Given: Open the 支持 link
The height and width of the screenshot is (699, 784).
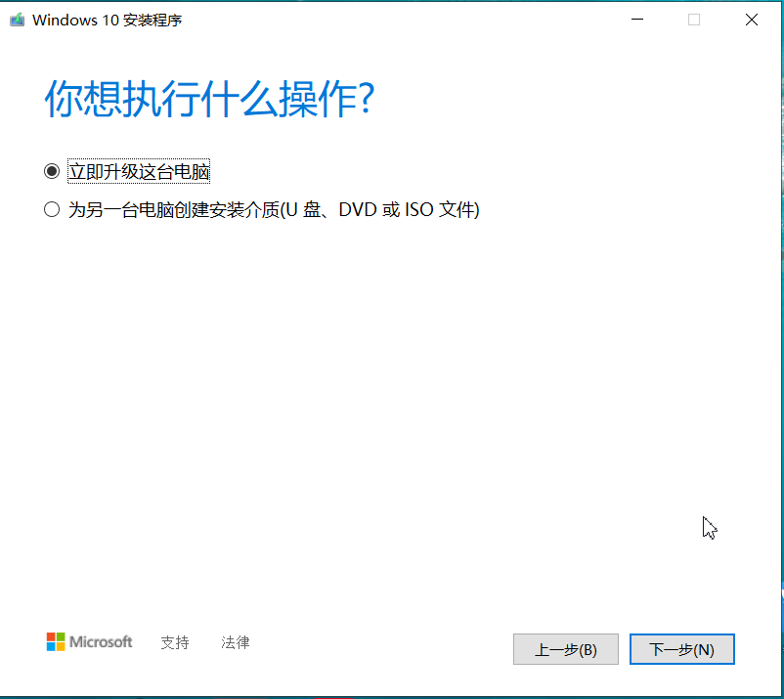Looking at the screenshot, I should coord(175,642).
